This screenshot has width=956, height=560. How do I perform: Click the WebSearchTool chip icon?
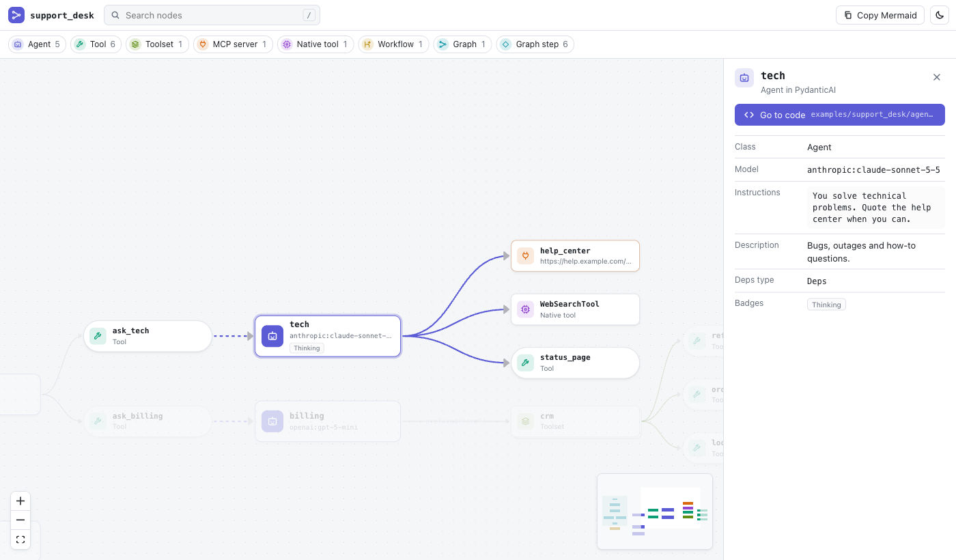pos(525,309)
